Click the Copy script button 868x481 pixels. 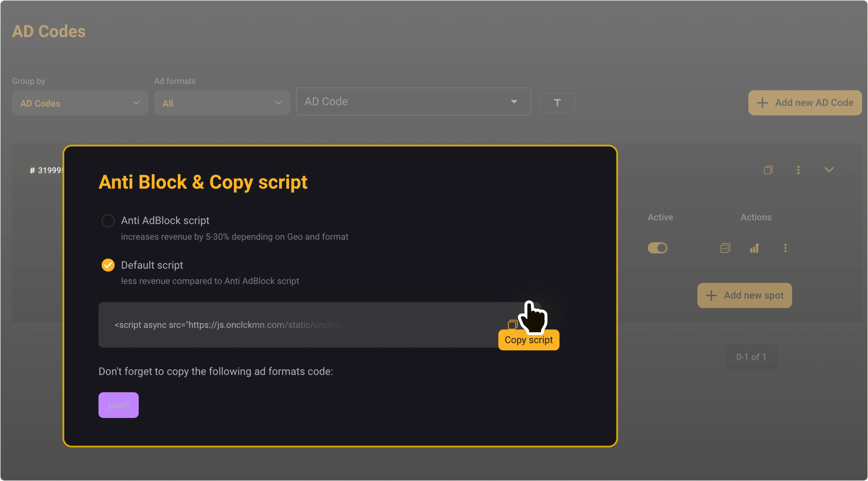tap(528, 340)
